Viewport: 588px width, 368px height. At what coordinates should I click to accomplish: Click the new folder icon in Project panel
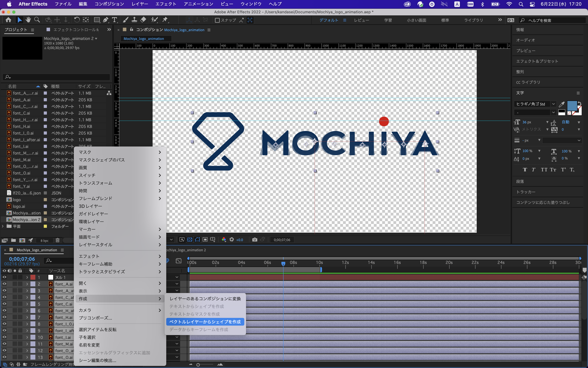tap(13, 240)
